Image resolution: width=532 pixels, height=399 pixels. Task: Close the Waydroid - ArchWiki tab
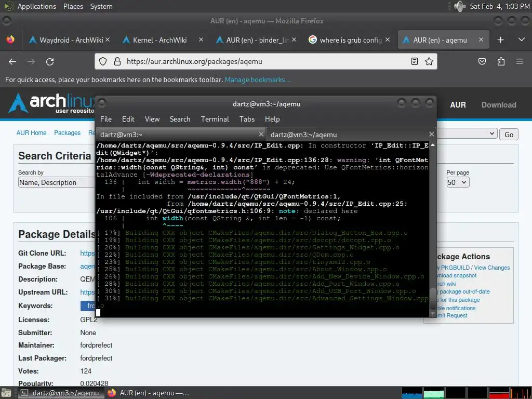click(x=108, y=39)
